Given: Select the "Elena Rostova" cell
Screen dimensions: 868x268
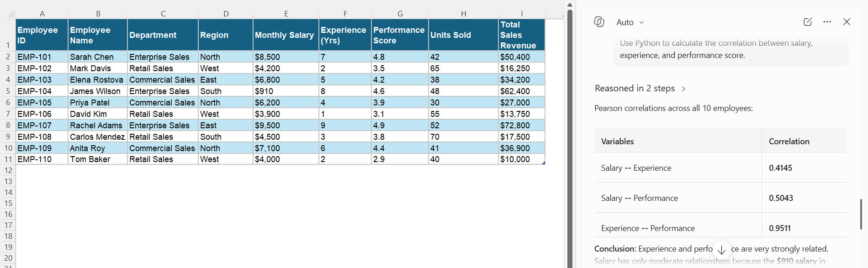Looking at the screenshot, I should click(98, 80).
